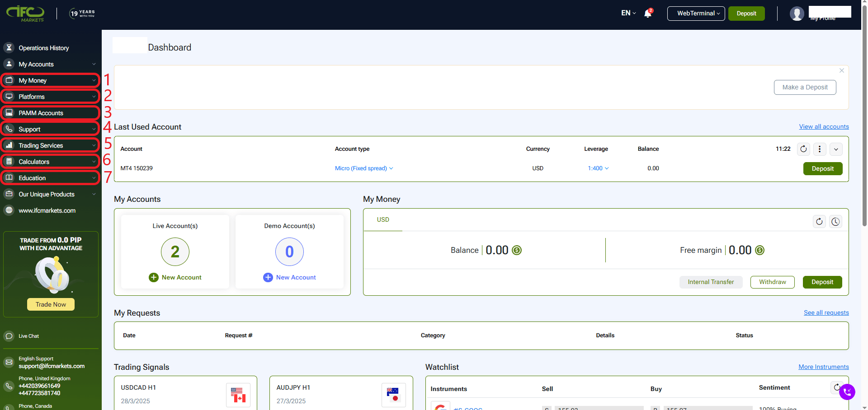The height and width of the screenshot is (410, 868).
Task: Collapse the Last Used Account panel arrow
Action: coord(836,149)
